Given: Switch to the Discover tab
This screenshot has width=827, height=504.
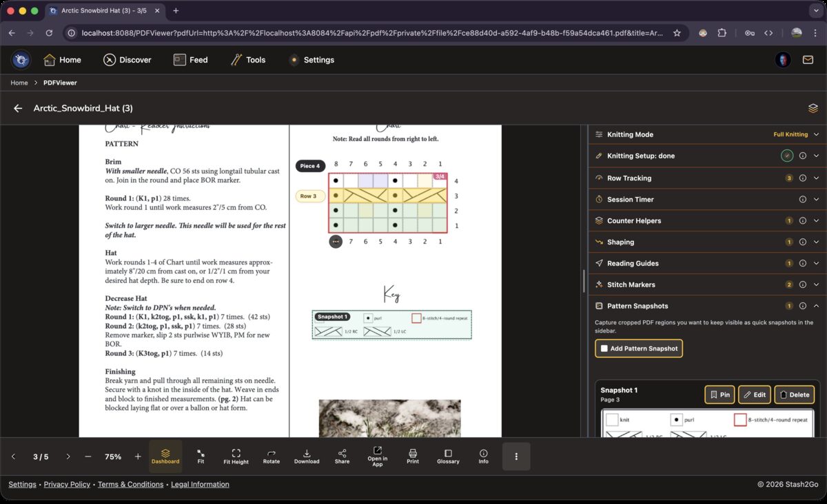Looking at the screenshot, I should [x=127, y=60].
